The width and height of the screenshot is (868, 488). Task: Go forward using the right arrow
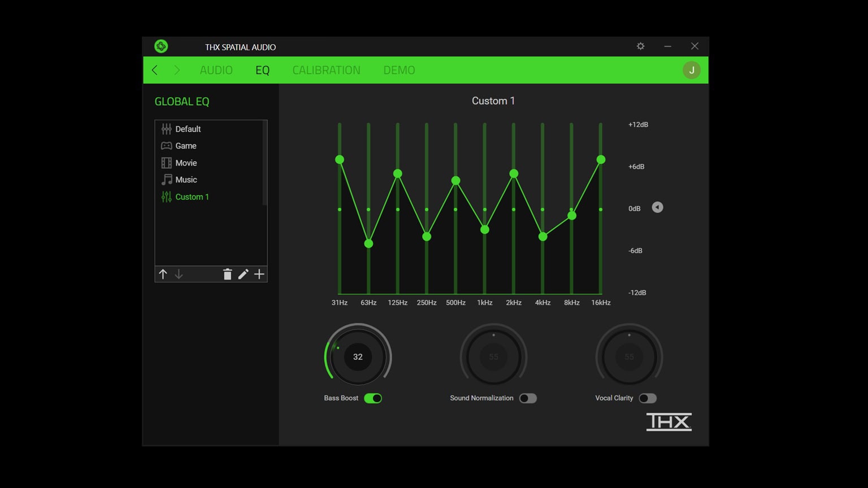point(177,70)
